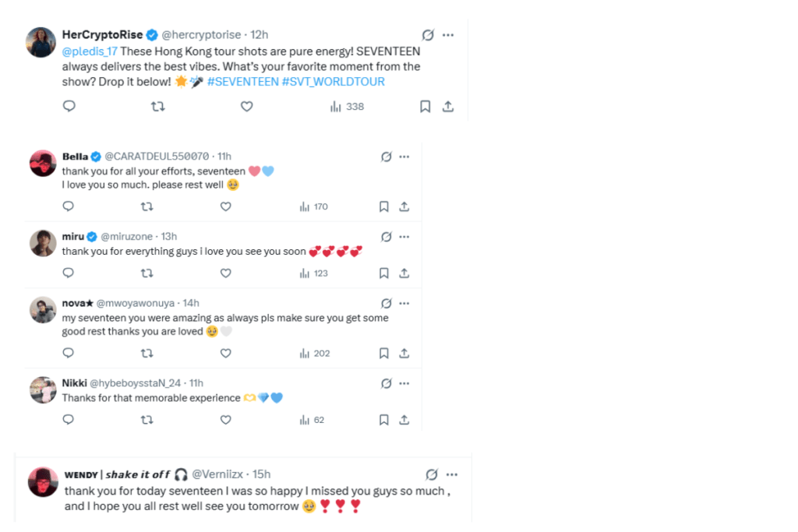Screen dimensions: 798x532
Task: Open more options on WENDY's tweet
Action: 453,474
